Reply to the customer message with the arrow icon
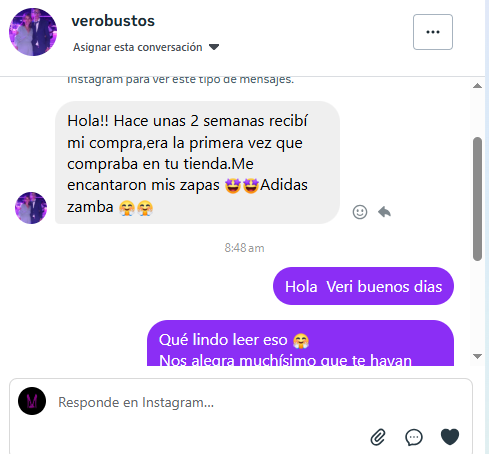 pyautogui.click(x=384, y=212)
